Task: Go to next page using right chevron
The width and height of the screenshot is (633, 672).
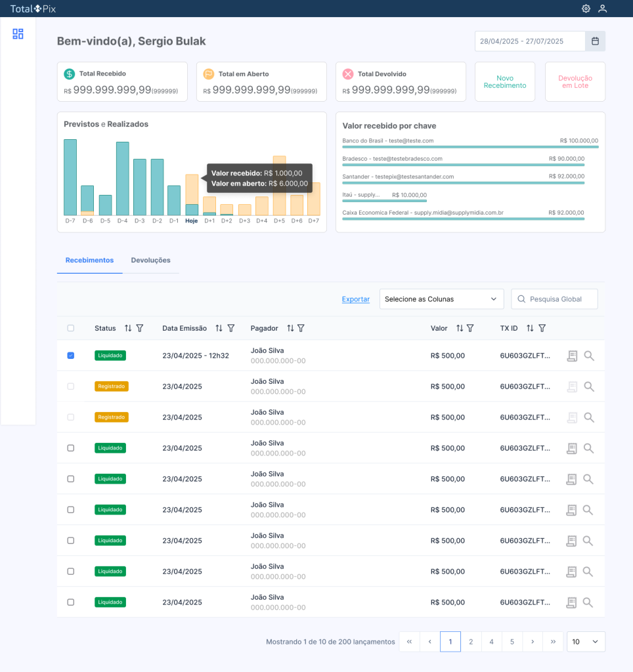Action: pyautogui.click(x=533, y=642)
